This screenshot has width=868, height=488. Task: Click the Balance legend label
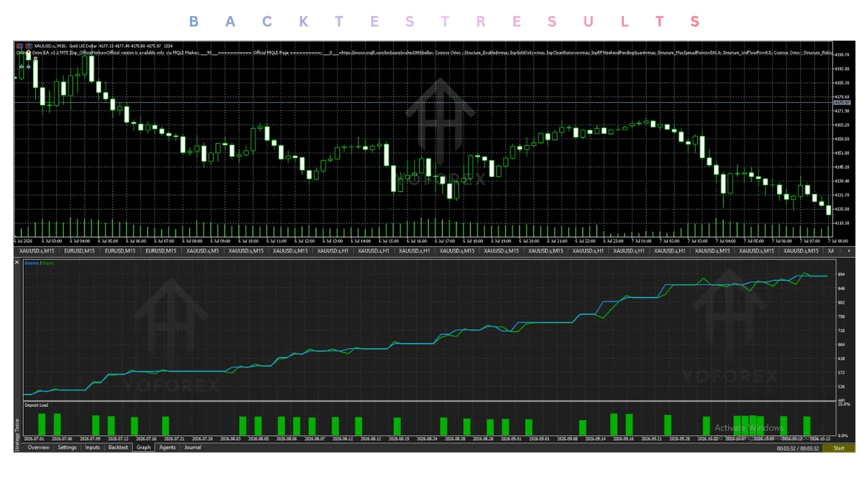(x=31, y=263)
